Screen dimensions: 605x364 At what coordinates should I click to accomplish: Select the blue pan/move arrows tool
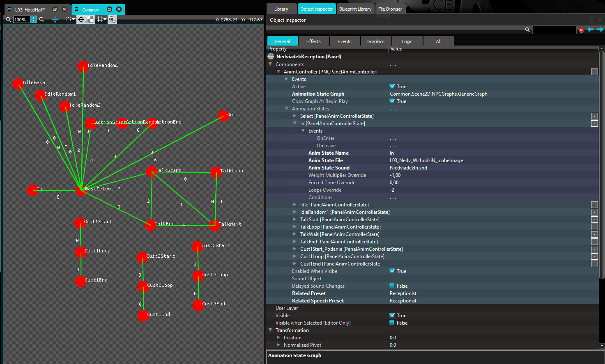(x=55, y=19)
